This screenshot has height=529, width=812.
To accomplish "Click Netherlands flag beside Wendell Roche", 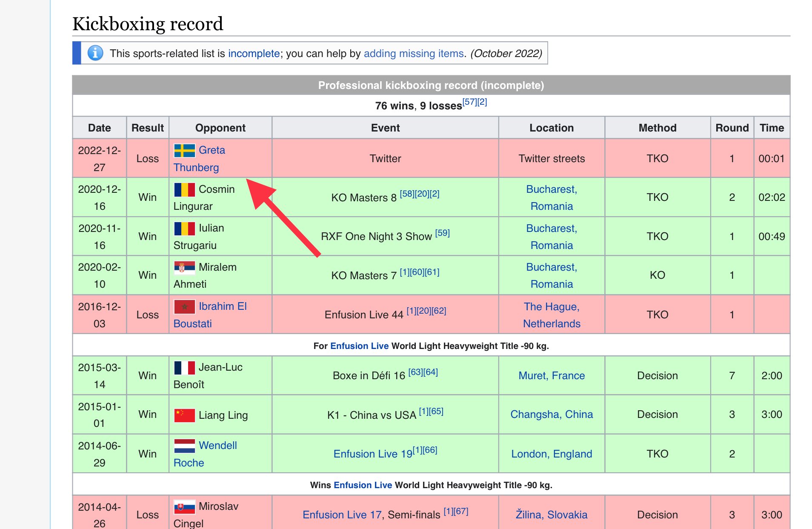I will [x=184, y=446].
